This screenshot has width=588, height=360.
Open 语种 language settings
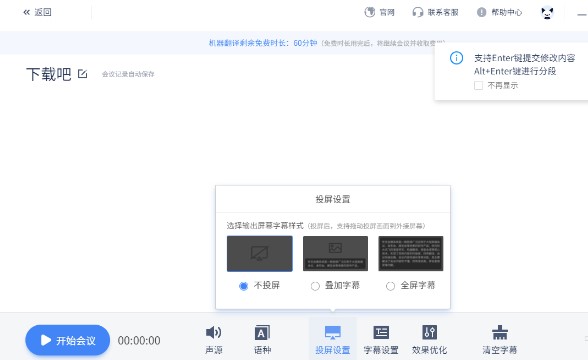click(262, 339)
